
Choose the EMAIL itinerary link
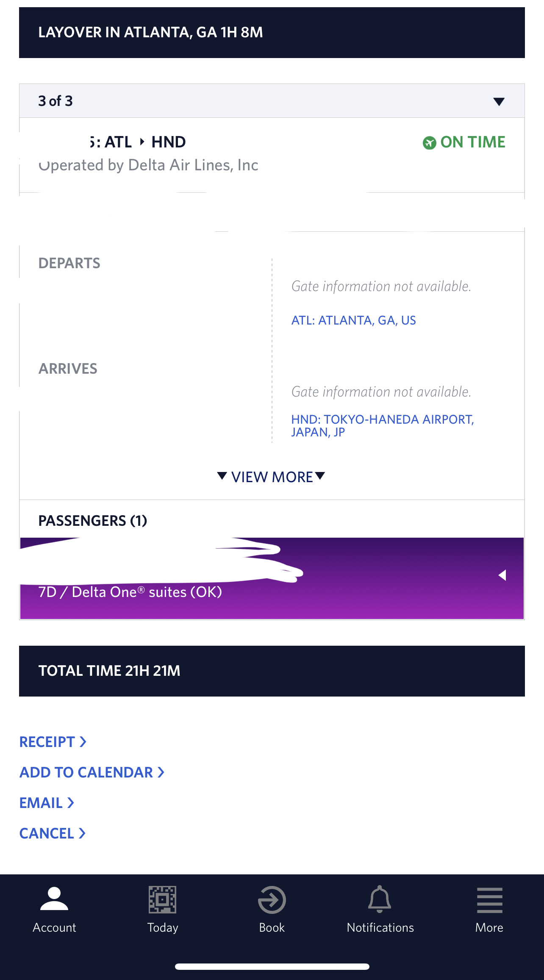47,803
